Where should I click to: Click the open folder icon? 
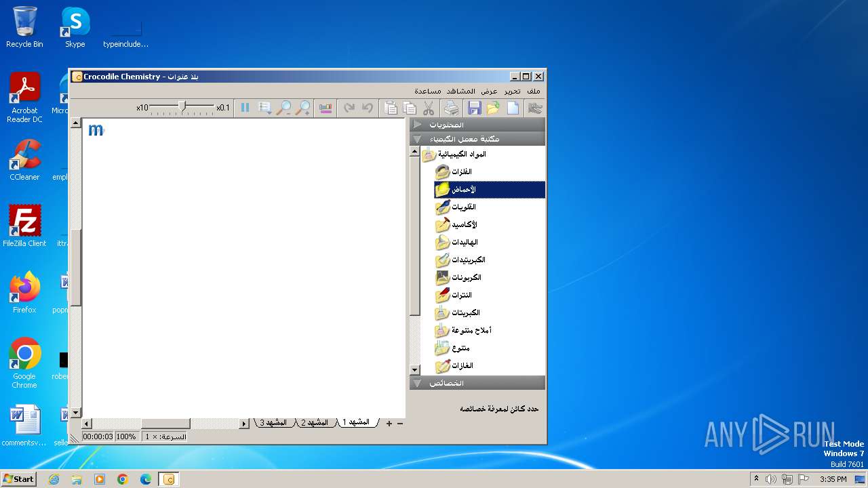coord(493,108)
